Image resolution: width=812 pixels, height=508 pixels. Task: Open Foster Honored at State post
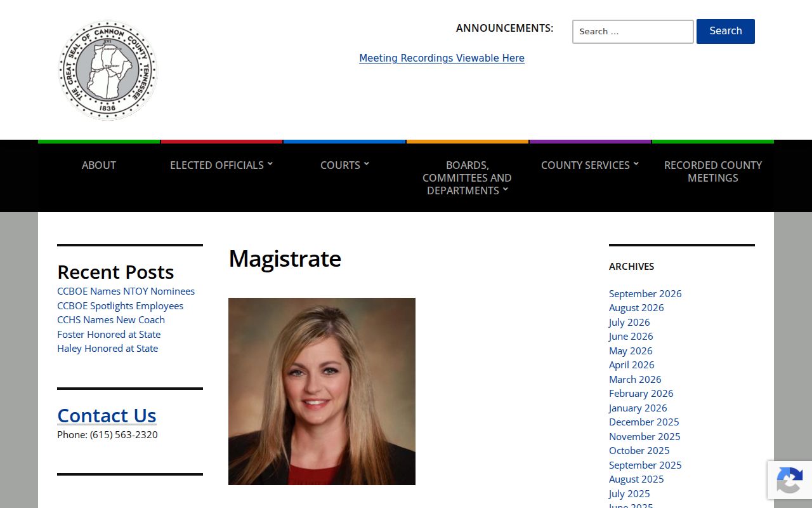[108, 334]
